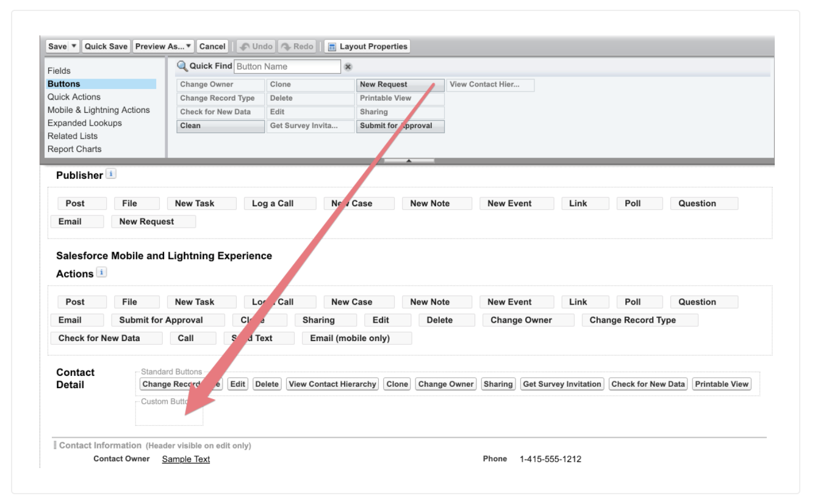The image size is (815, 504).
Task: Click the Quick Save button
Action: coord(106,46)
